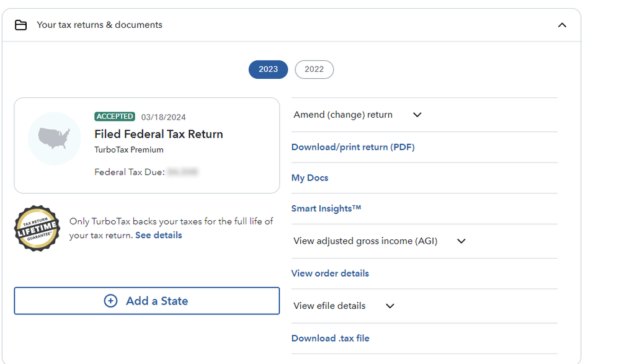Click the ACCEPTED status badge

coord(115,117)
